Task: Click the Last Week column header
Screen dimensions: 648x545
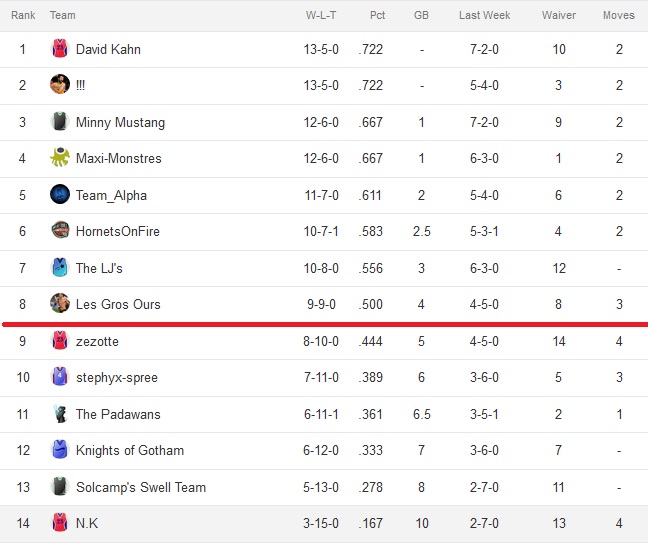Action: coord(484,15)
